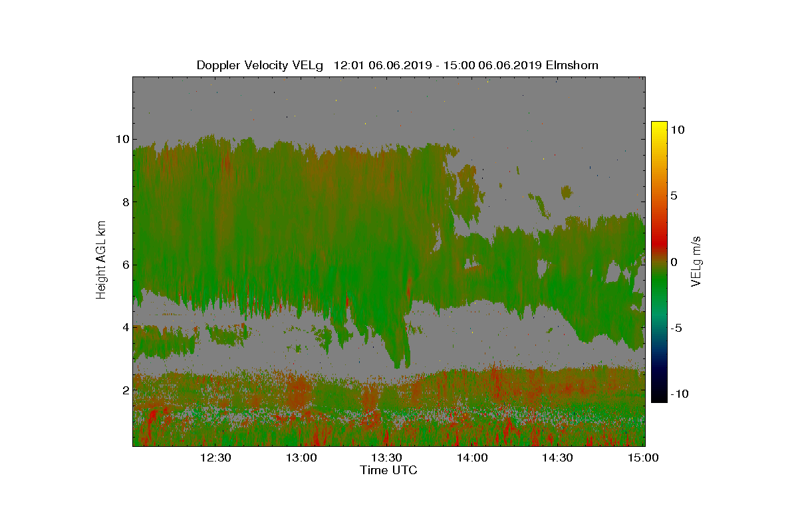Click the '14:00' time tick label
Image resolution: width=798 pixels, height=532 pixels.
click(x=471, y=458)
